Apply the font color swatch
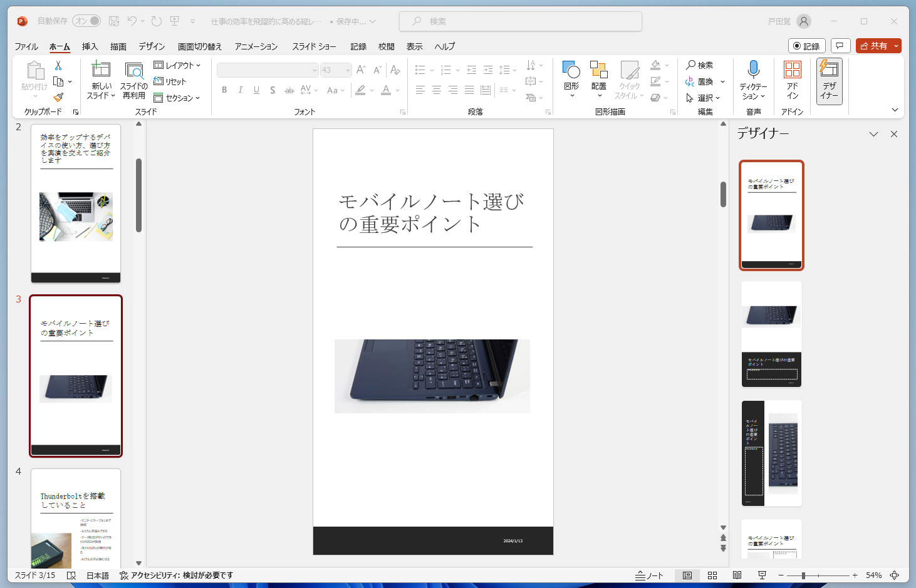This screenshot has height=588, width=916. click(x=386, y=90)
